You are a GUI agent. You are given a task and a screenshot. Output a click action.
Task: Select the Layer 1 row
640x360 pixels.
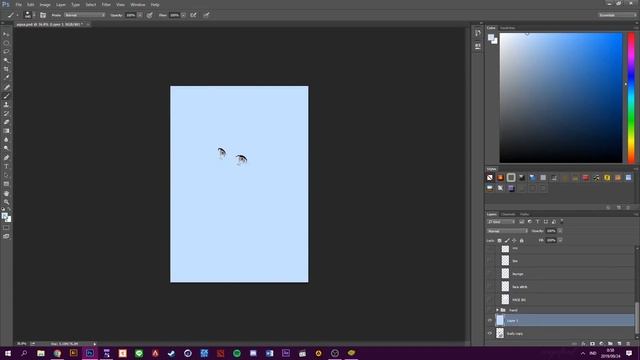564,321
